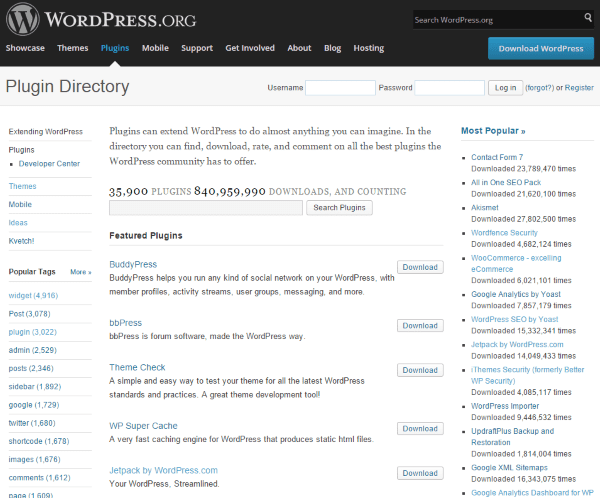The height and width of the screenshot is (498, 600).
Task: Open the Themes link in the sidebar
Action: [23, 186]
